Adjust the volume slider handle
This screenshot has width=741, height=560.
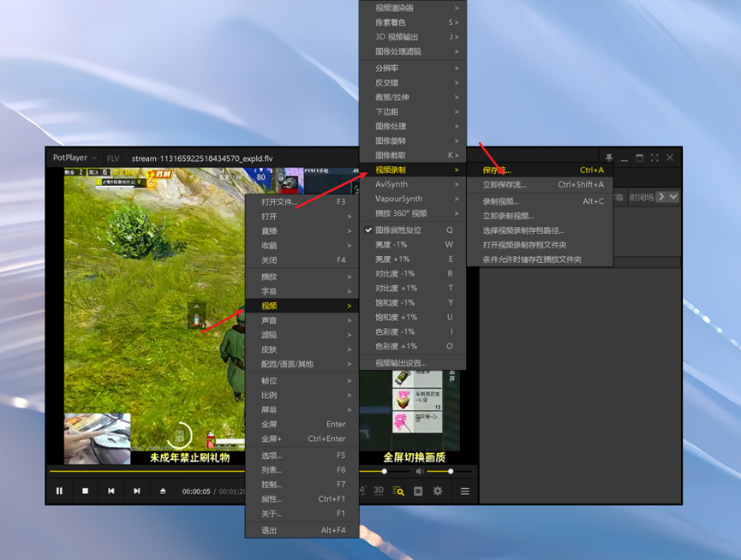pyautogui.click(x=451, y=471)
